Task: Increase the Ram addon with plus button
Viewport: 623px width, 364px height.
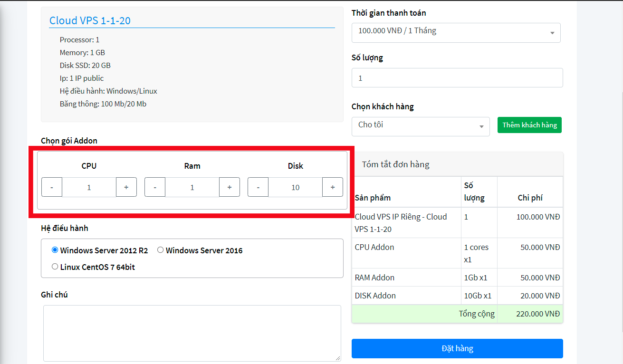Action: coord(230,187)
